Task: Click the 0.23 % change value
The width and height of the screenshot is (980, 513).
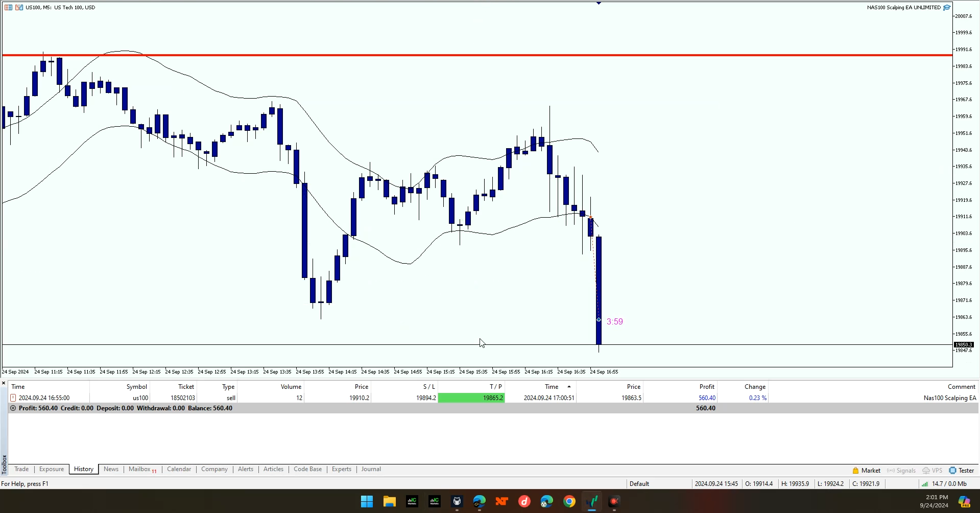Action: 758,398
